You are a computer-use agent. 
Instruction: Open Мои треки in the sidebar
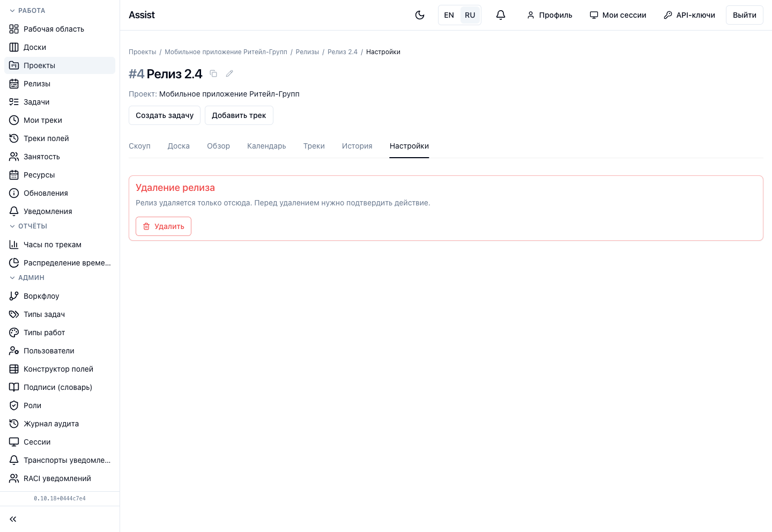[x=60, y=120]
